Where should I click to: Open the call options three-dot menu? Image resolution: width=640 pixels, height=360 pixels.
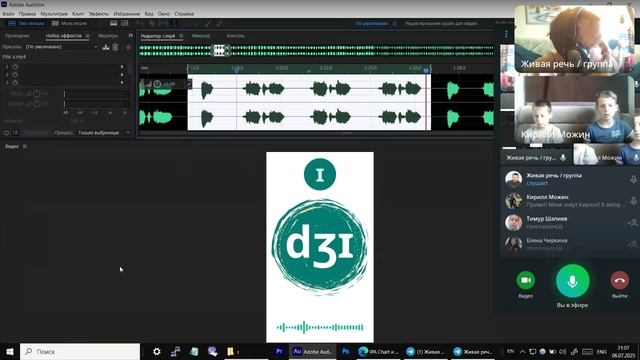pyautogui.click(x=507, y=34)
